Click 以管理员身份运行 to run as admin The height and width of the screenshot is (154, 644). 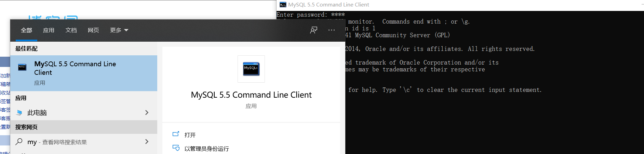(x=207, y=149)
